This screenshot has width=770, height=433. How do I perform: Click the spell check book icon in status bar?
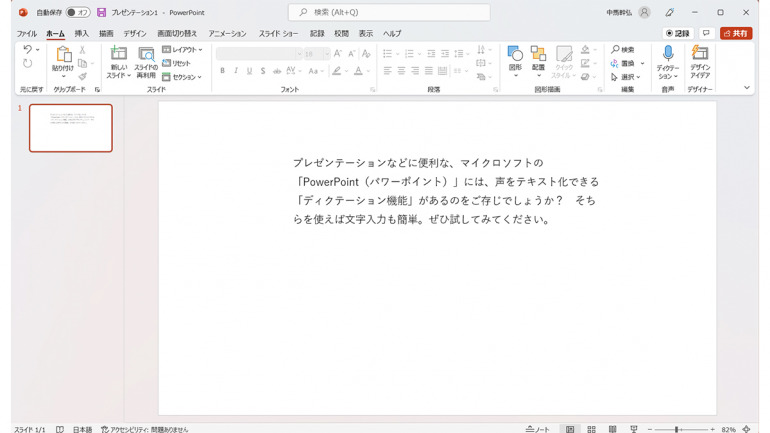pos(59,429)
